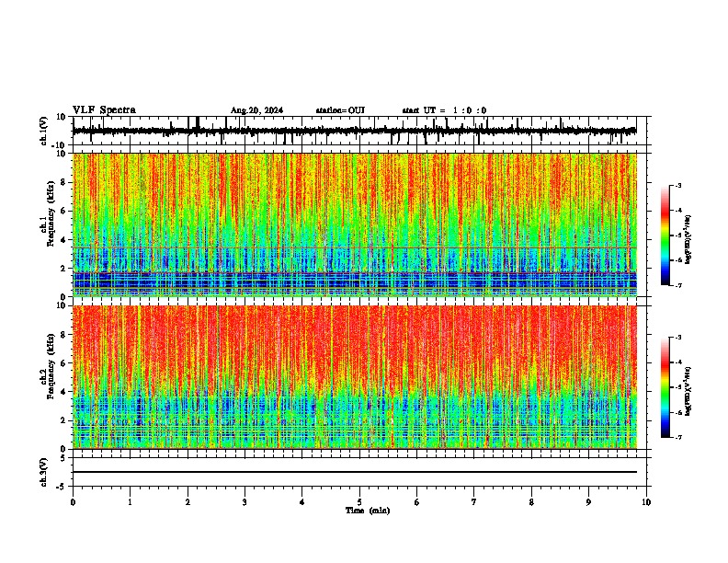Click the ch.2 colorbar unit label log(PSD)
The width and height of the screenshot is (728, 563).
click(688, 391)
